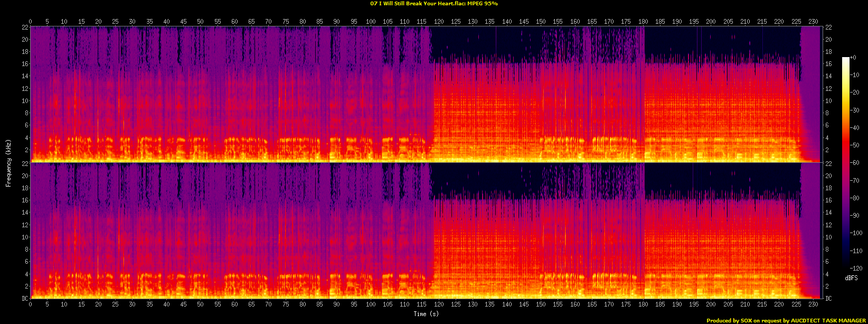Click the 'Time (s)' axis label
This screenshot has height=324, width=868.
pos(426,314)
